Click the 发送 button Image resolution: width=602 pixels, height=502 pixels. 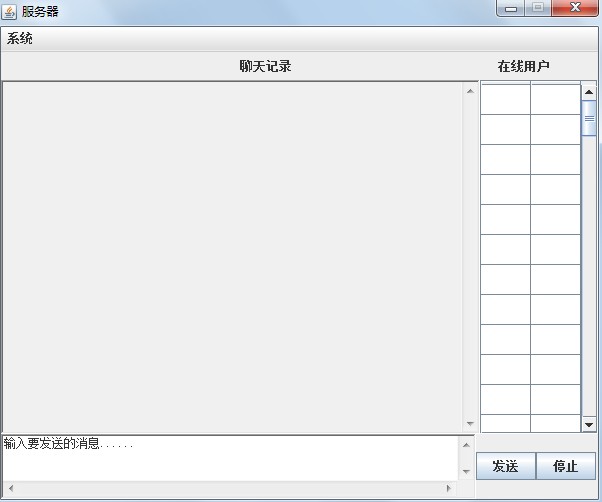coord(506,466)
